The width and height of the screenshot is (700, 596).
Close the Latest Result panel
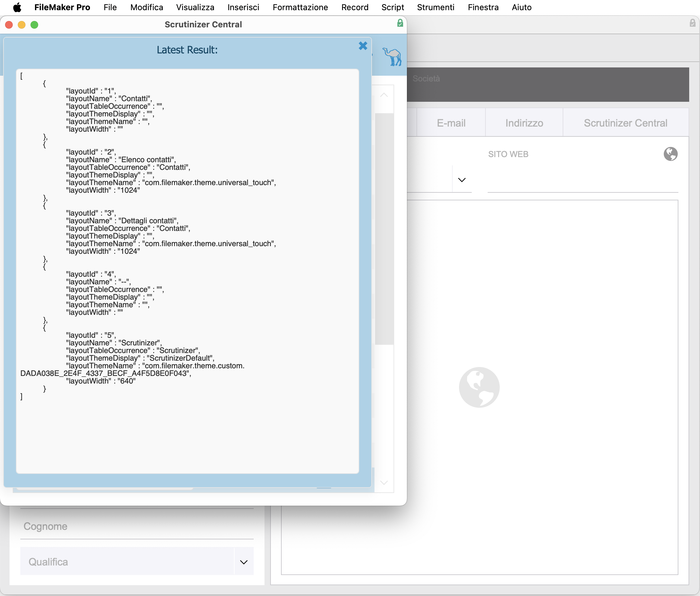point(363,45)
